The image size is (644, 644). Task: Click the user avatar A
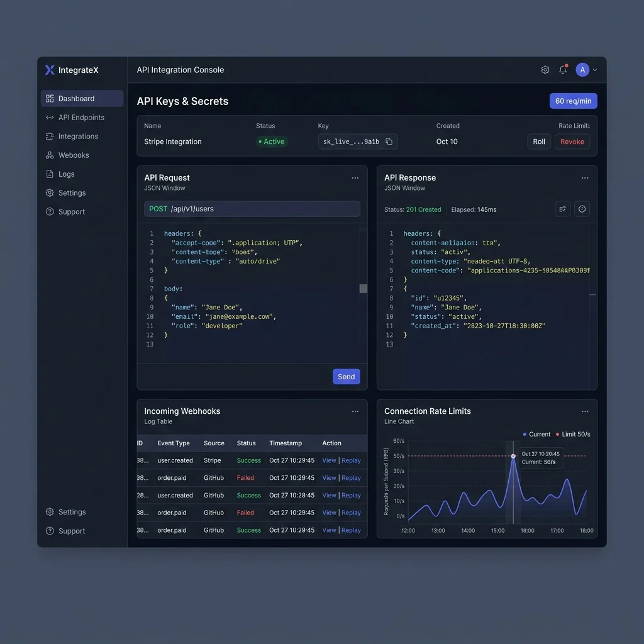(x=582, y=70)
